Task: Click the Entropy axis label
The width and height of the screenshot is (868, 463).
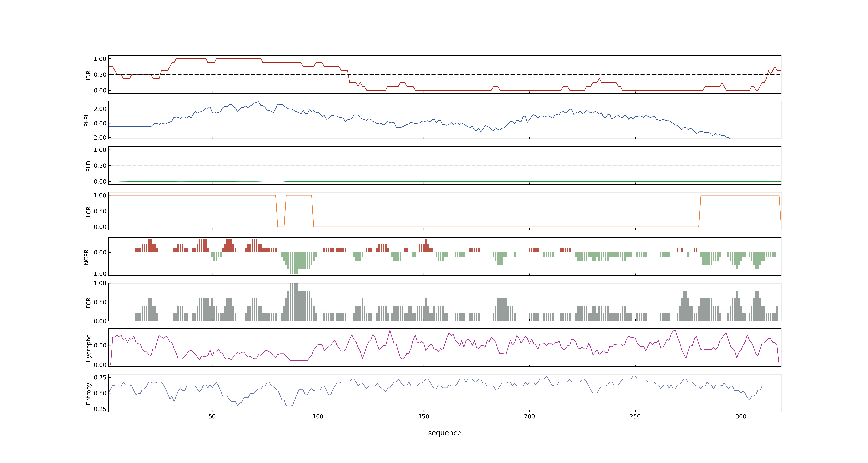Action: pyautogui.click(x=88, y=393)
